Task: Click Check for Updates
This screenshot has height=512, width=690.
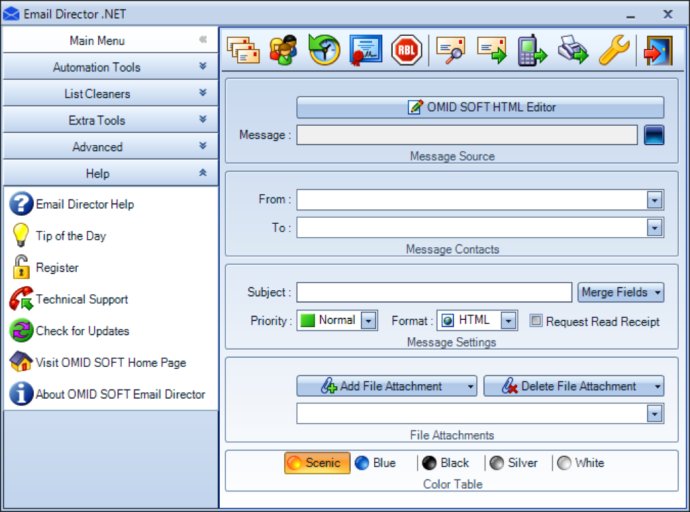Action: pos(70,331)
